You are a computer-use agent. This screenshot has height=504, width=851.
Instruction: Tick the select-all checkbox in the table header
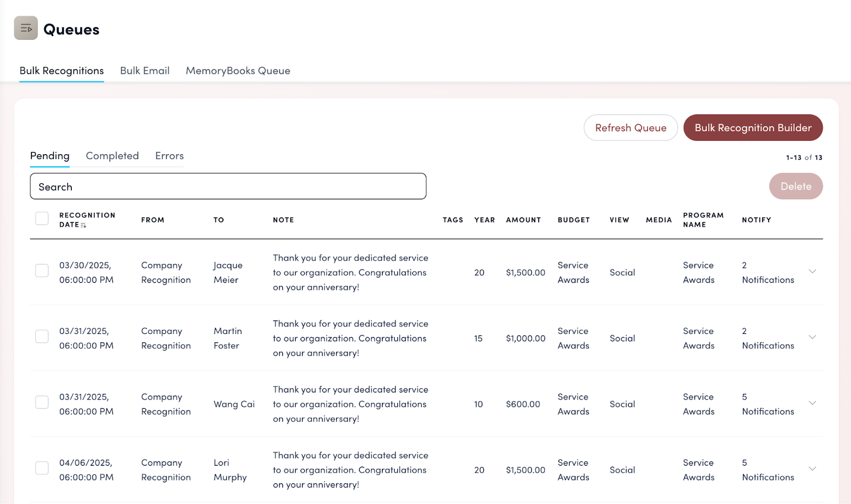point(42,219)
